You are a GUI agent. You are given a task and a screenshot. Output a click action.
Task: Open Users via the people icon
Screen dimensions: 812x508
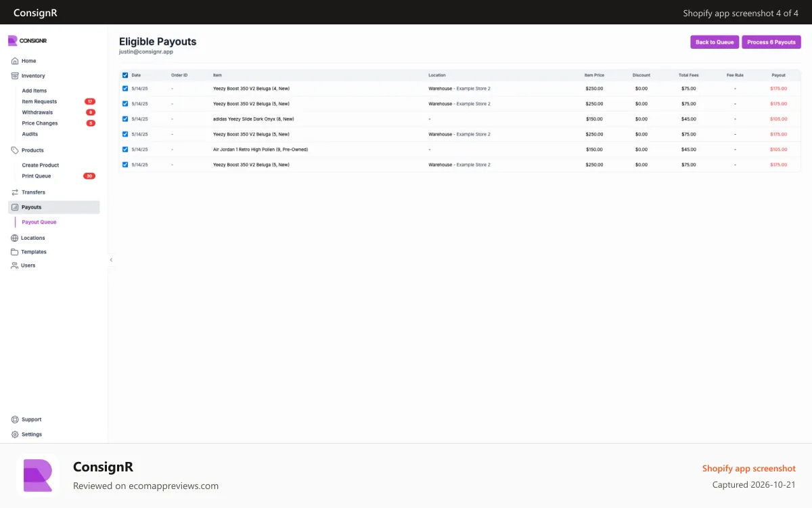point(15,266)
